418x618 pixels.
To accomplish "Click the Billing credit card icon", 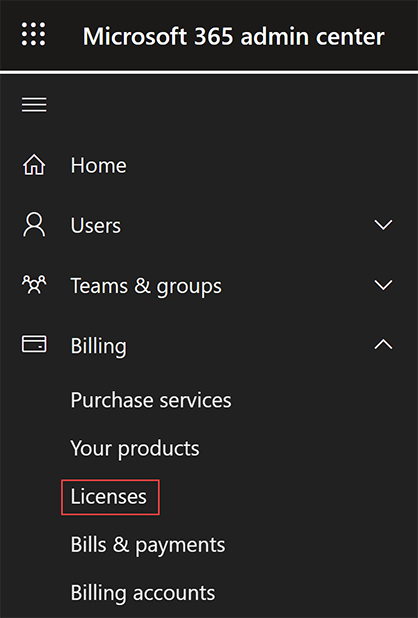I will pyautogui.click(x=34, y=344).
